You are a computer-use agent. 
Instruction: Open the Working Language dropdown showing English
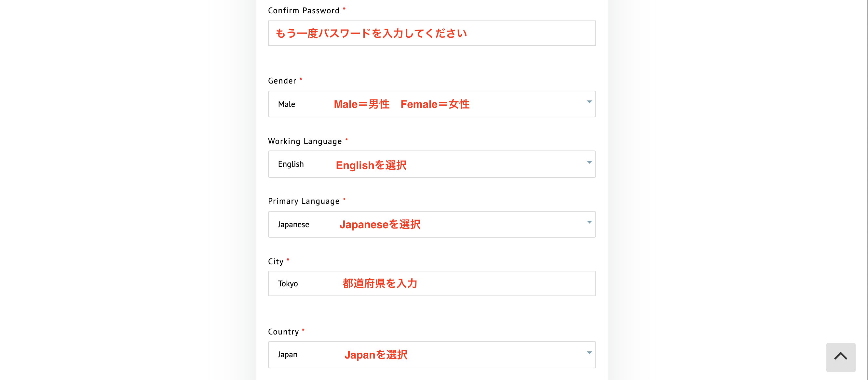tap(432, 164)
